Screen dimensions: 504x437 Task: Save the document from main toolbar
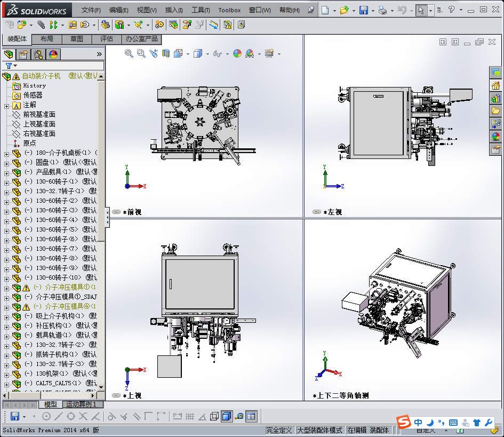coord(364,10)
